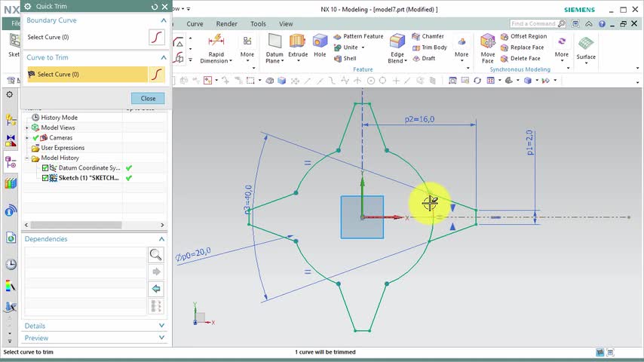Screen dimensions: 644x362
Task: Open the History clock sidebar tab
Action: point(11,264)
